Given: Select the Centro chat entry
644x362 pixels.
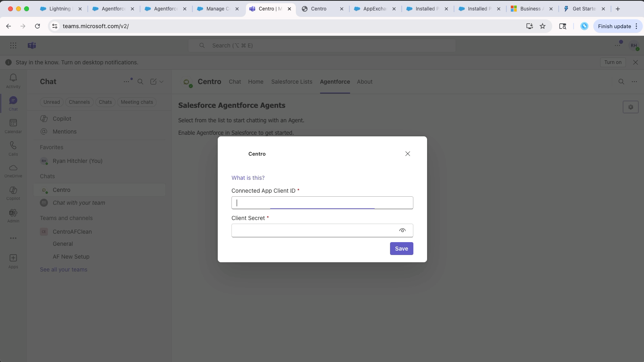Looking at the screenshot, I should pyautogui.click(x=99, y=190).
